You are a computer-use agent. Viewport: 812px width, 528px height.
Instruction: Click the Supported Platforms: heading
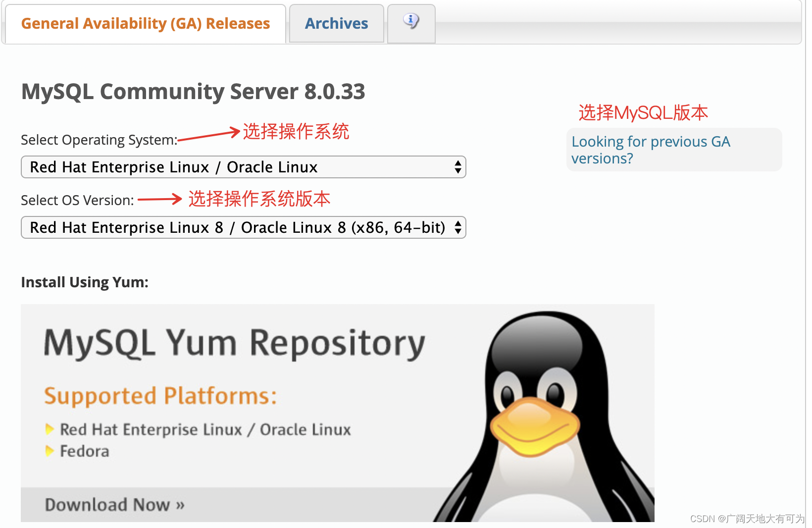[x=160, y=396]
